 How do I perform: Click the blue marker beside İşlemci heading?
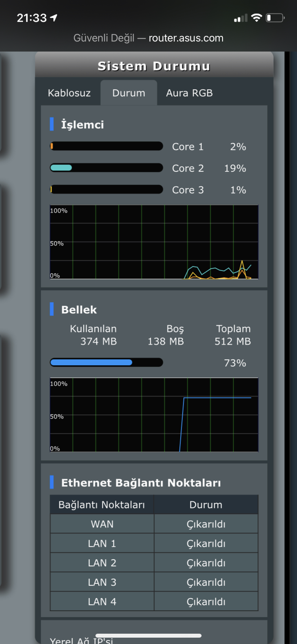point(52,124)
